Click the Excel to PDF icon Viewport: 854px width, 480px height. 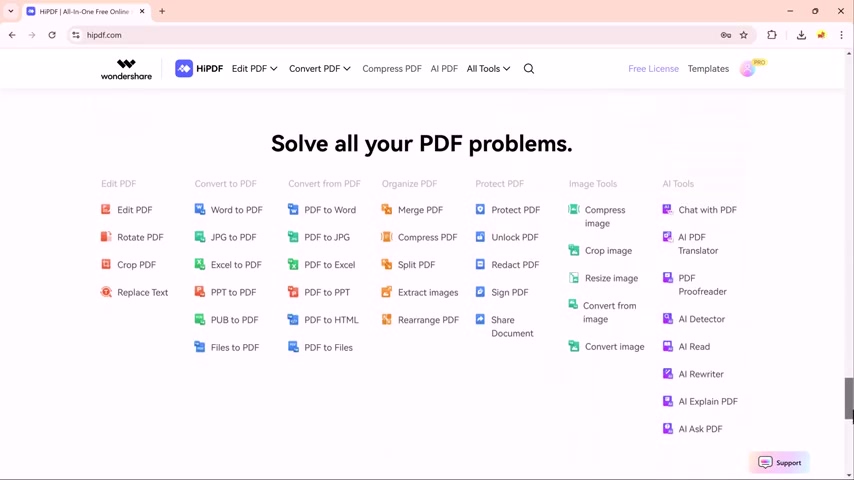coord(199,264)
